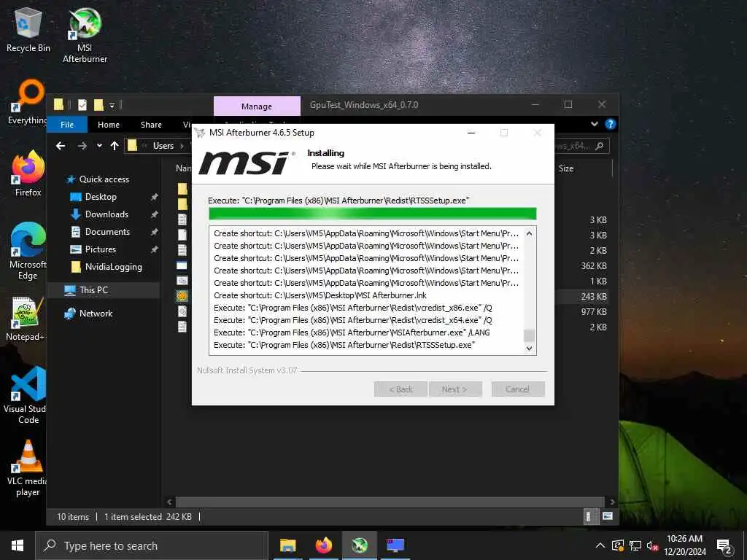Open the Home ribbon tab
This screenshot has height=560, width=747.
click(x=109, y=124)
